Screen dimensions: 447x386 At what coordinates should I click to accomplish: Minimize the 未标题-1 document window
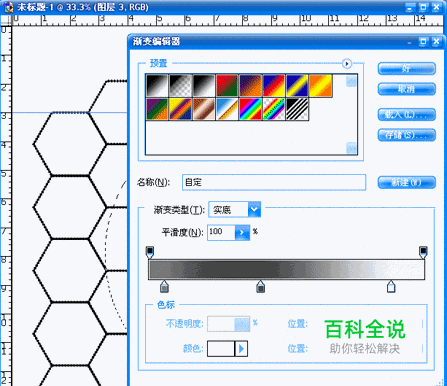pyautogui.click(x=411, y=7)
